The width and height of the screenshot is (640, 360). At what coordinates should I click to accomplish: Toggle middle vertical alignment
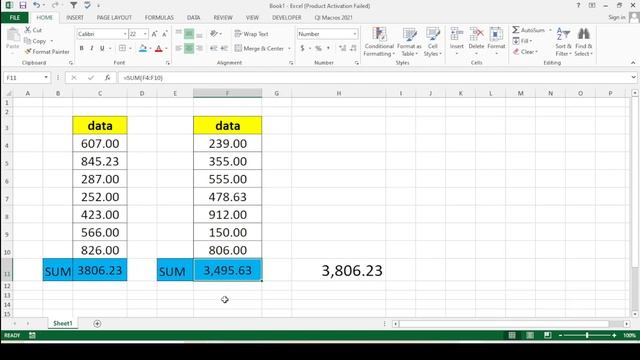pyautogui.click(x=189, y=34)
